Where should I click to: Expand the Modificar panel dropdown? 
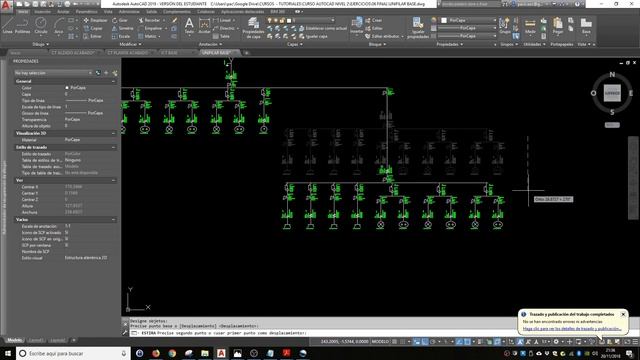point(130,44)
